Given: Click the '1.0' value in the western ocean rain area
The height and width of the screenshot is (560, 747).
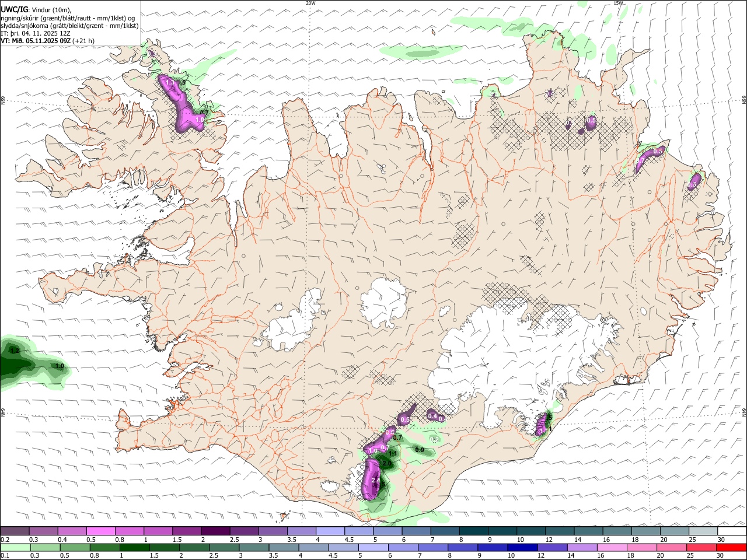Looking at the screenshot, I should click(59, 366).
